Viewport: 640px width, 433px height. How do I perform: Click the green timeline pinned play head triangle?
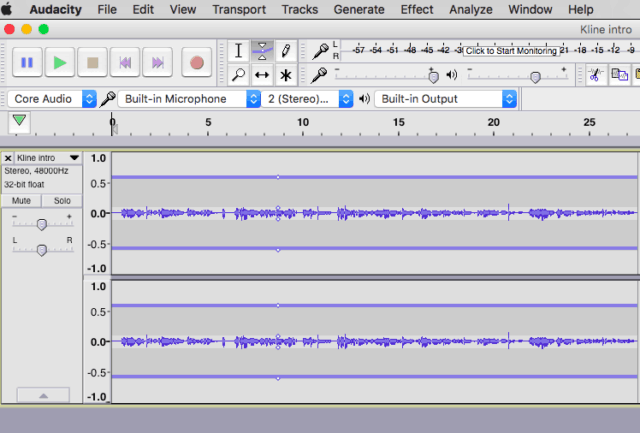(x=19, y=121)
